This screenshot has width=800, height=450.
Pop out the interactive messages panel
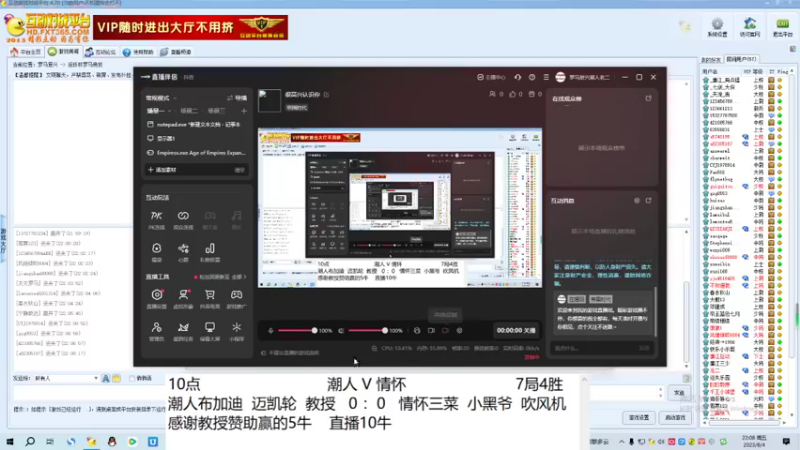pyautogui.click(x=648, y=201)
